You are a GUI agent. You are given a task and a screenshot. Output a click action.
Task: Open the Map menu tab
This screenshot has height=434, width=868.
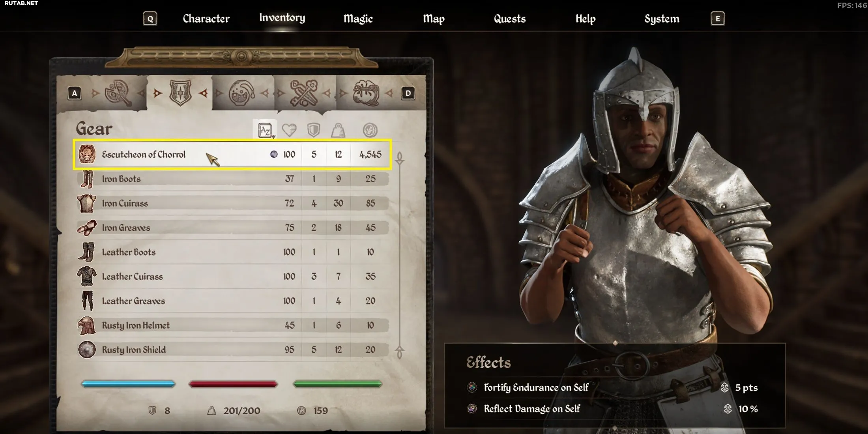click(x=434, y=19)
